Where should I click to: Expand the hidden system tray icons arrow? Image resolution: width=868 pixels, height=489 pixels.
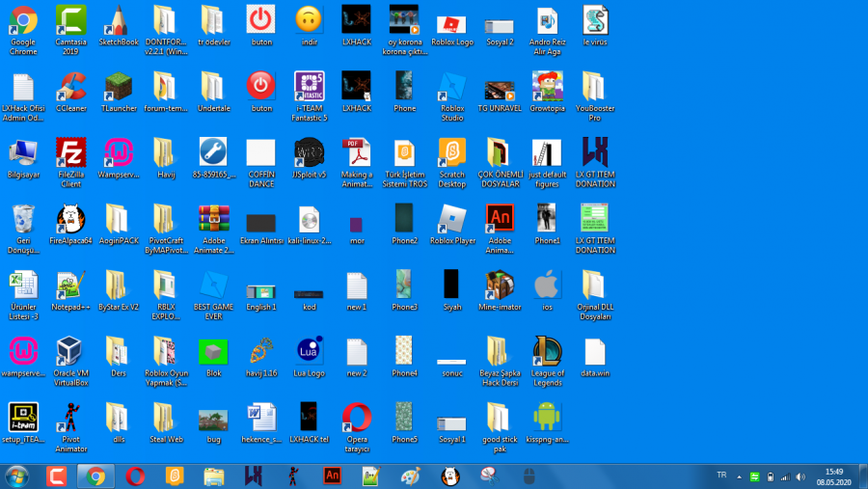click(x=740, y=476)
